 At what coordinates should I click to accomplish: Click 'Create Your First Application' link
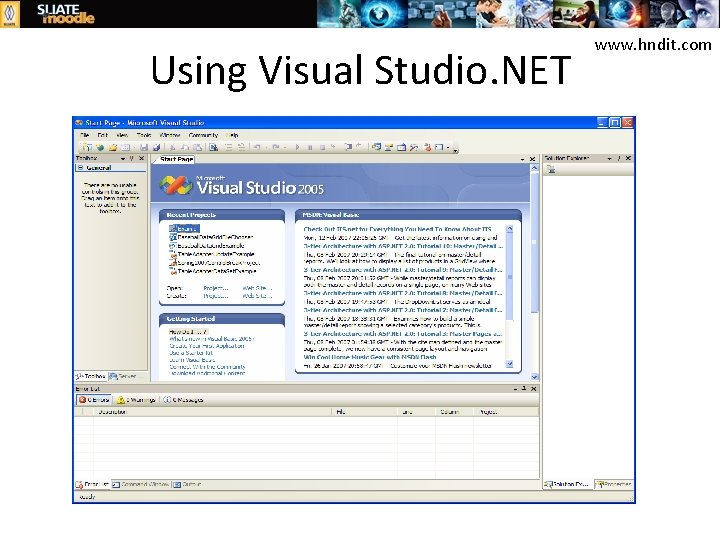(x=207, y=346)
